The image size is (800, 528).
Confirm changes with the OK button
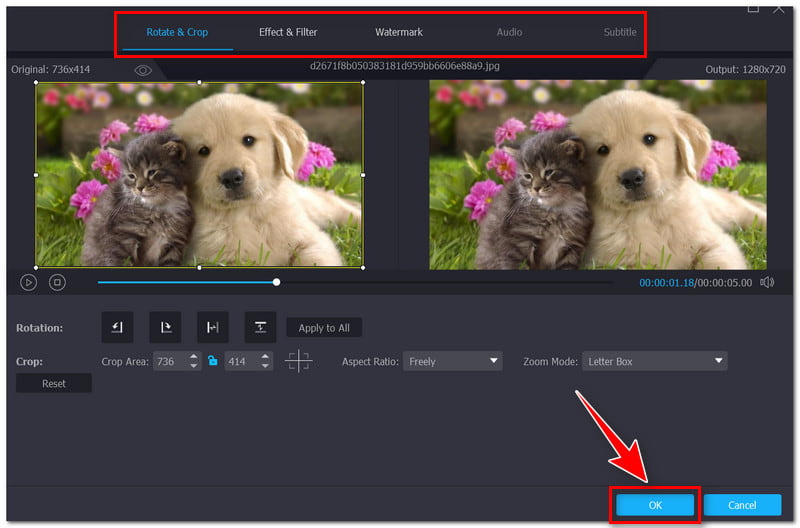(655, 505)
